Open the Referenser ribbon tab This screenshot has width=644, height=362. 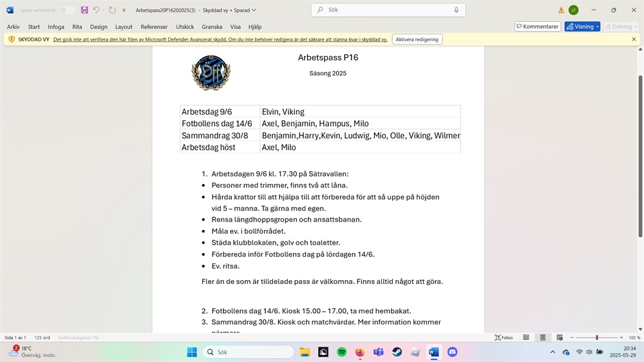154,27
